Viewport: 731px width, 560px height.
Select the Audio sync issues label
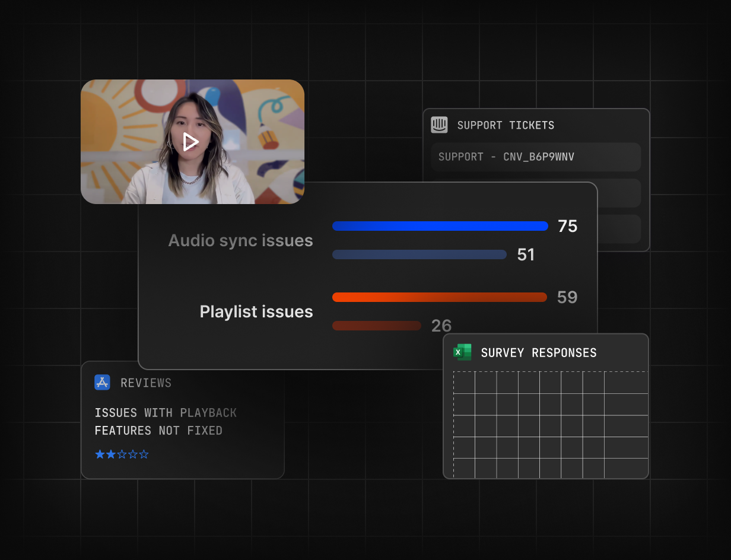click(240, 240)
